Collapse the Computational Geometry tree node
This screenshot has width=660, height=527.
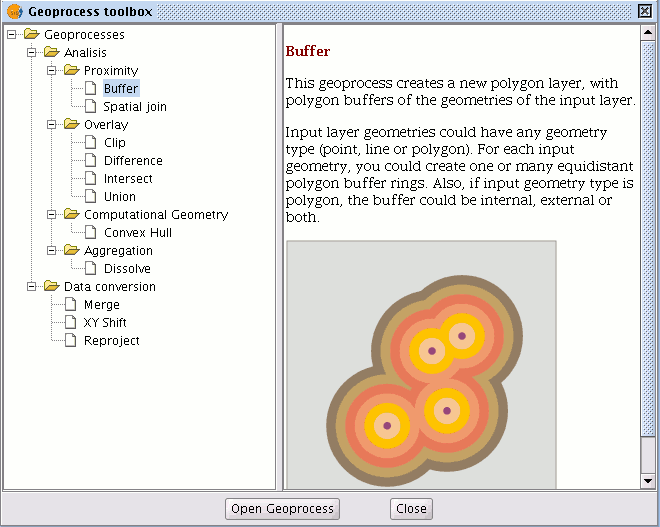51,215
